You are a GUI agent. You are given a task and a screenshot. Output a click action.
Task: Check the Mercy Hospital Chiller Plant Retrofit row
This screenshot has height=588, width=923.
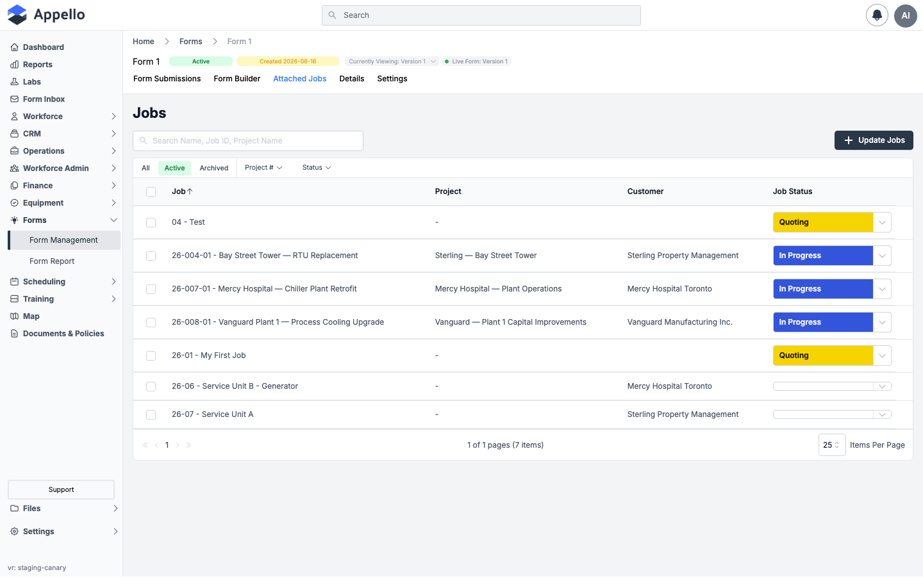click(151, 289)
